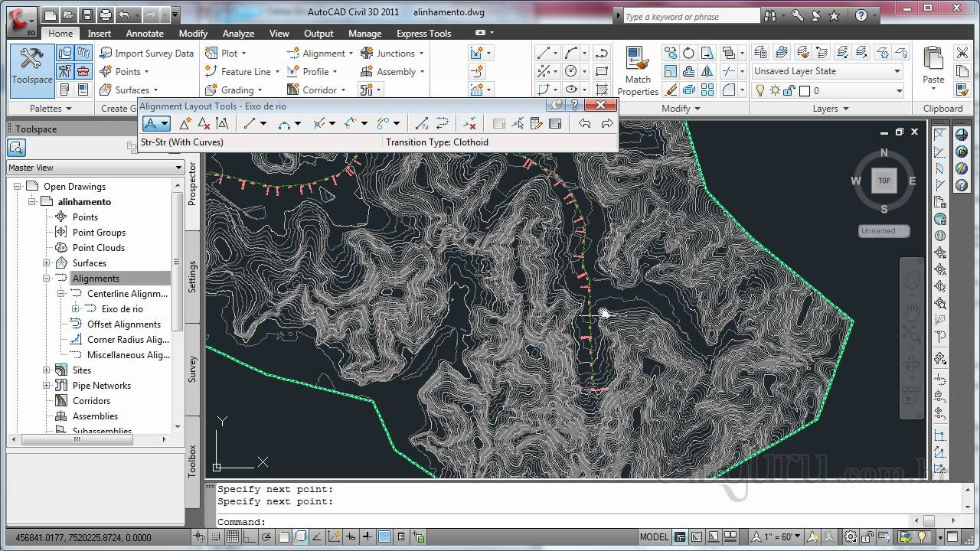Switch to the Insert ribbon tab

[99, 33]
